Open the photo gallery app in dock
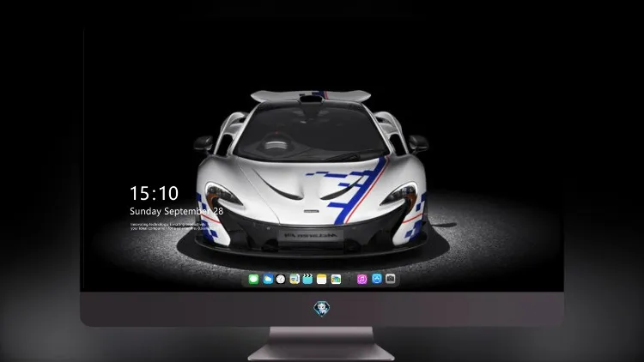 point(336,279)
